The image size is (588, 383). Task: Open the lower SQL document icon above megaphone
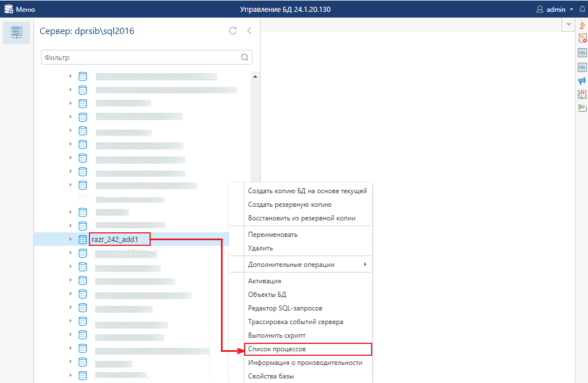[582, 67]
